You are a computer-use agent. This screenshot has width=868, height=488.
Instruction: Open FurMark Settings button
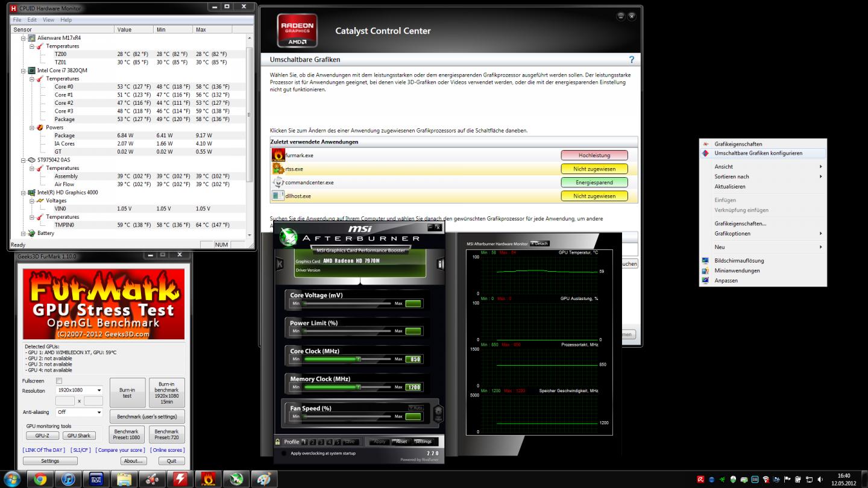50,461
